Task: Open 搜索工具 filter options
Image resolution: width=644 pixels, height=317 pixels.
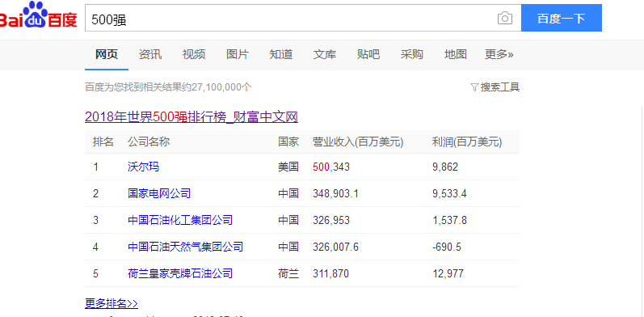Action: (495, 87)
